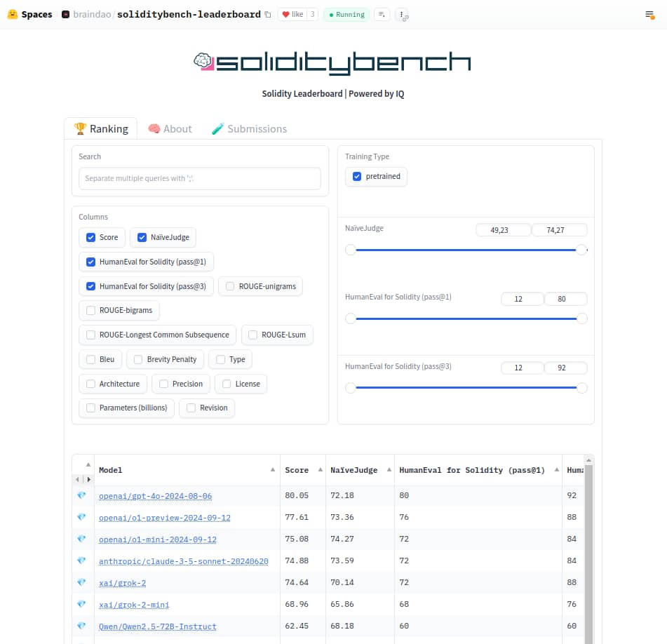Toggle HumanEval for Solidity (pass@3) column
Image resolution: width=667 pixels, height=644 pixels.
click(90, 286)
